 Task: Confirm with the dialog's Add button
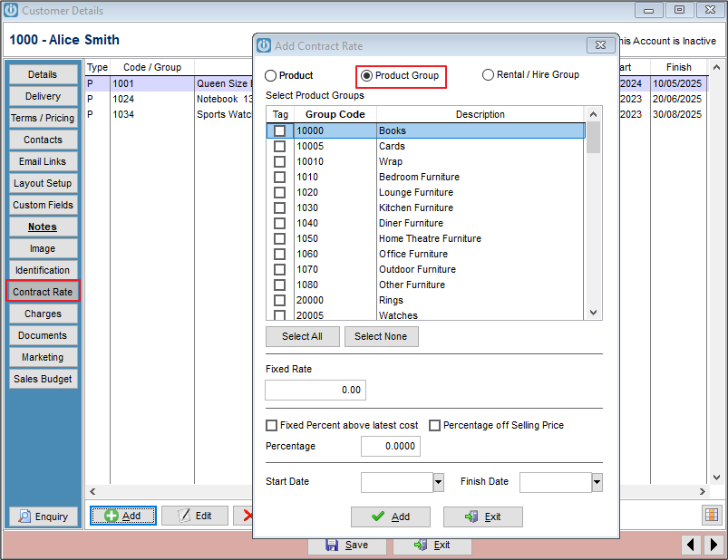tap(391, 517)
